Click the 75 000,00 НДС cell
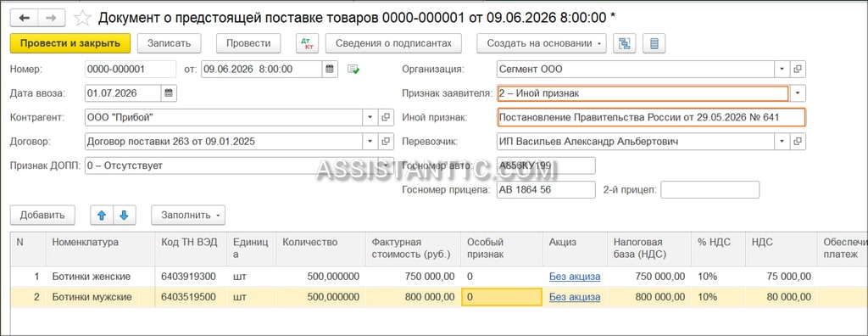 click(781, 276)
